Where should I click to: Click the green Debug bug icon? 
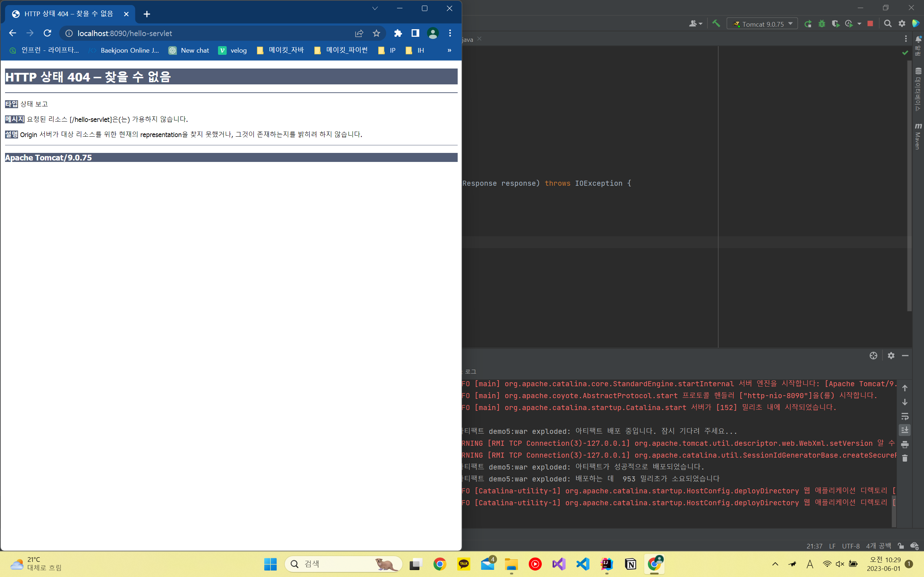(821, 24)
